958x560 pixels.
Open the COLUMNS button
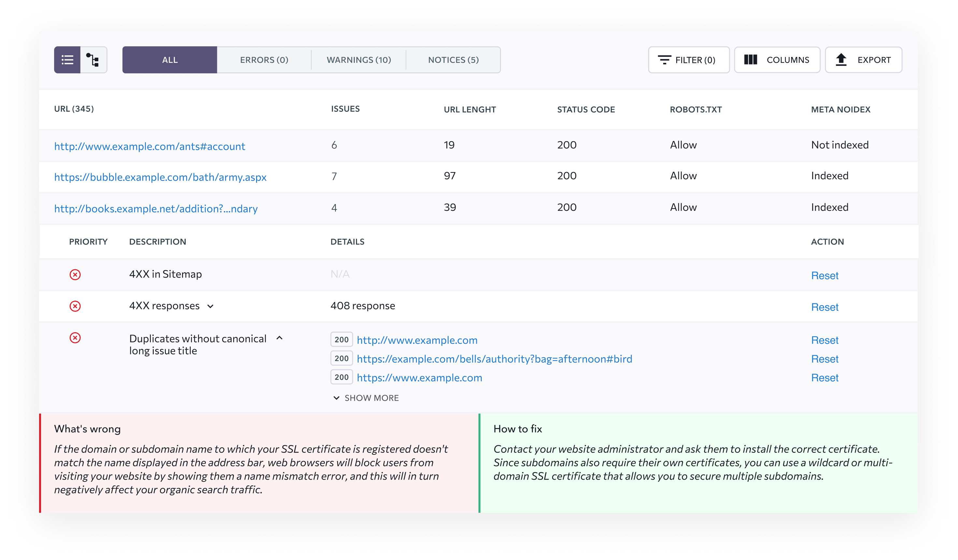(777, 60)
